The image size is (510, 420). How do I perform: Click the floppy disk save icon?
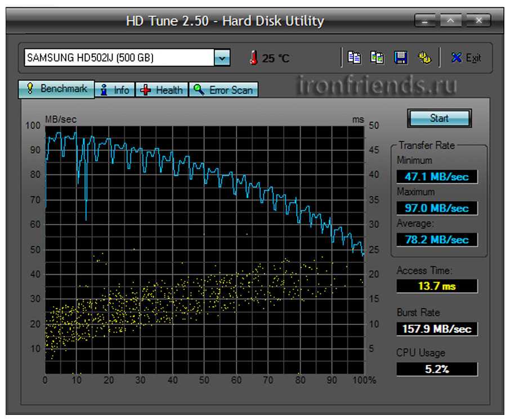tap(400, 57)
